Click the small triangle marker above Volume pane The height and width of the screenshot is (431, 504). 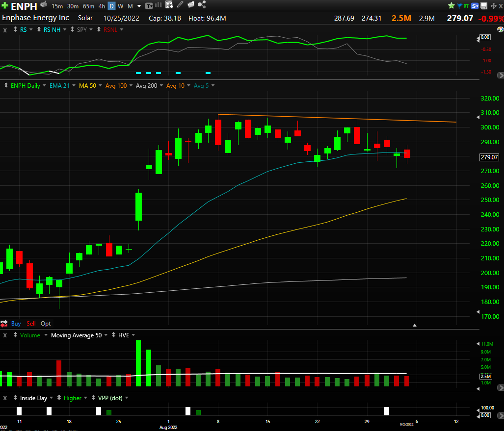(415, 326)
